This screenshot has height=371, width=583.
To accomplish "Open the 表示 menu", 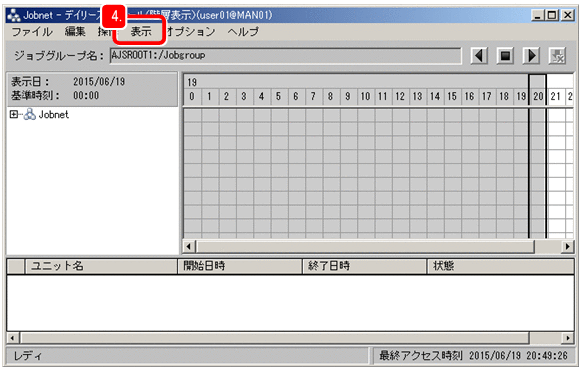I will point(141,32).
